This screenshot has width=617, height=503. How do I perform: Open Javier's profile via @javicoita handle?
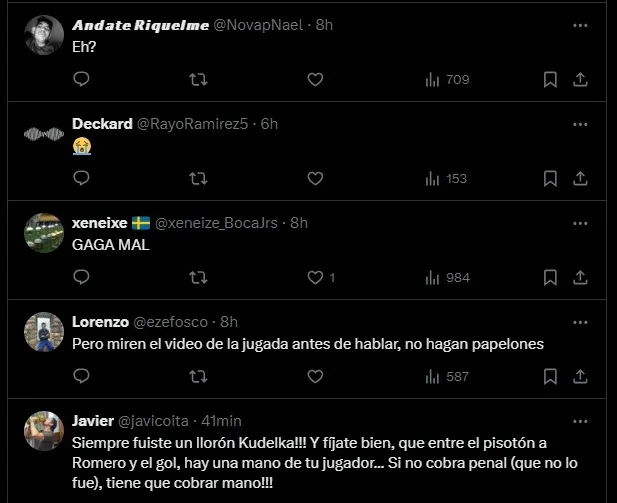click(154, 421)
